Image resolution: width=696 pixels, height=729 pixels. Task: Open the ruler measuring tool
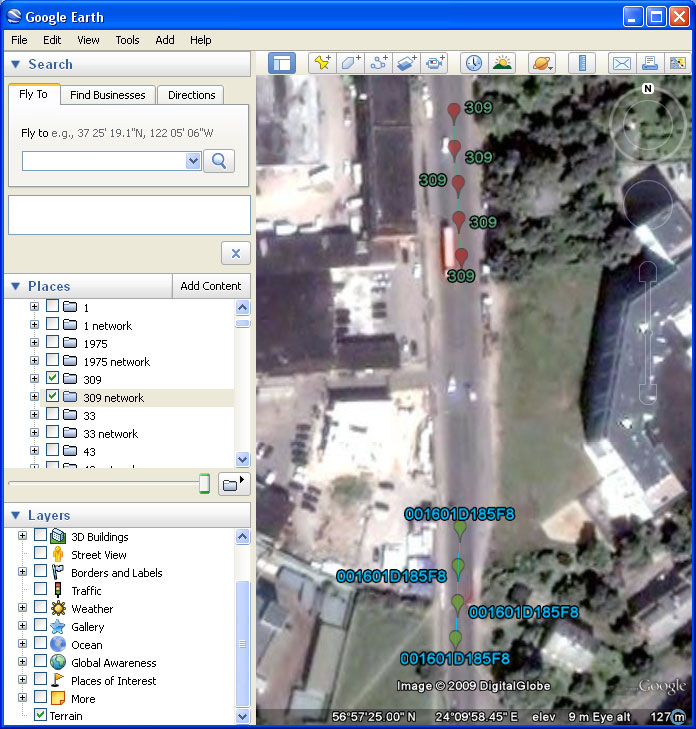click(582, 63)
